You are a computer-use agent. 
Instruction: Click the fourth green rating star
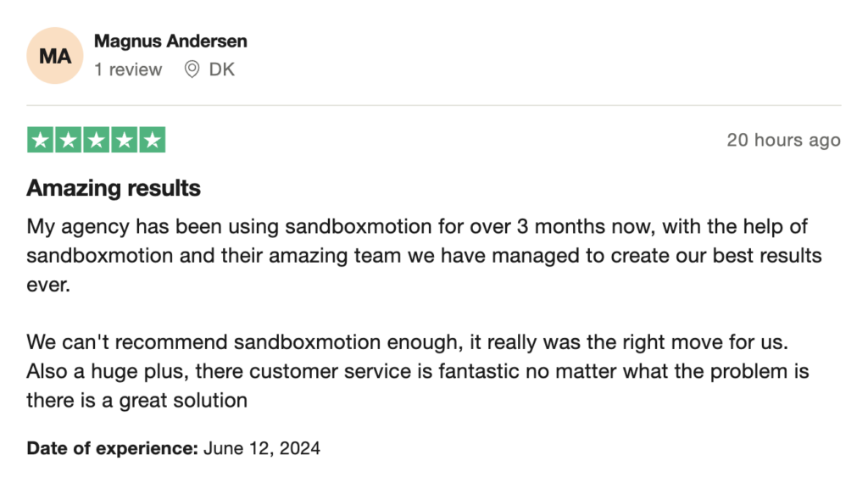(125, 140)
